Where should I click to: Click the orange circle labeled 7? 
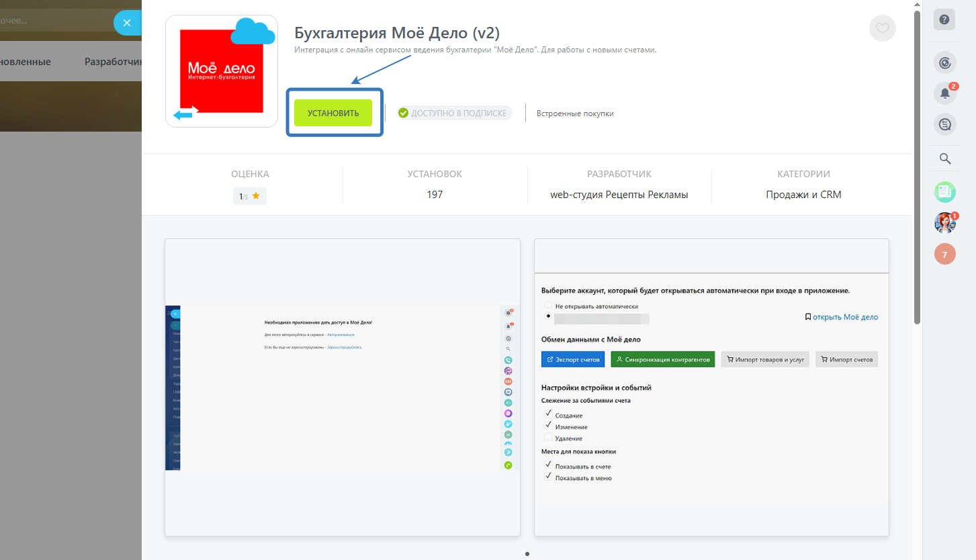(x=944, y=254)
